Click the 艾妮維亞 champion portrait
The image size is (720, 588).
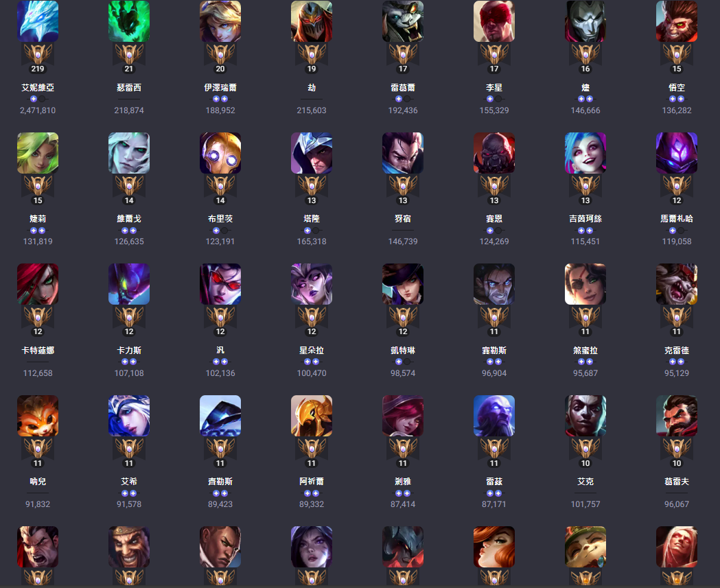[x=38, y=21]
